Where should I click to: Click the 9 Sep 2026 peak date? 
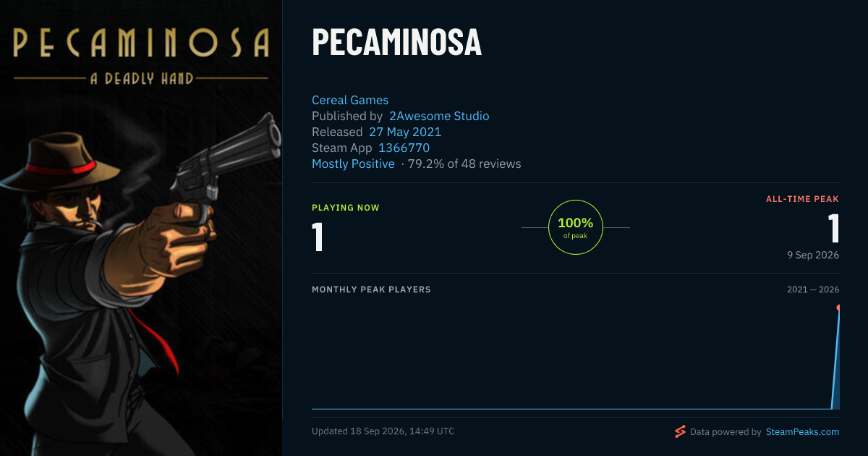pos(812,255)
